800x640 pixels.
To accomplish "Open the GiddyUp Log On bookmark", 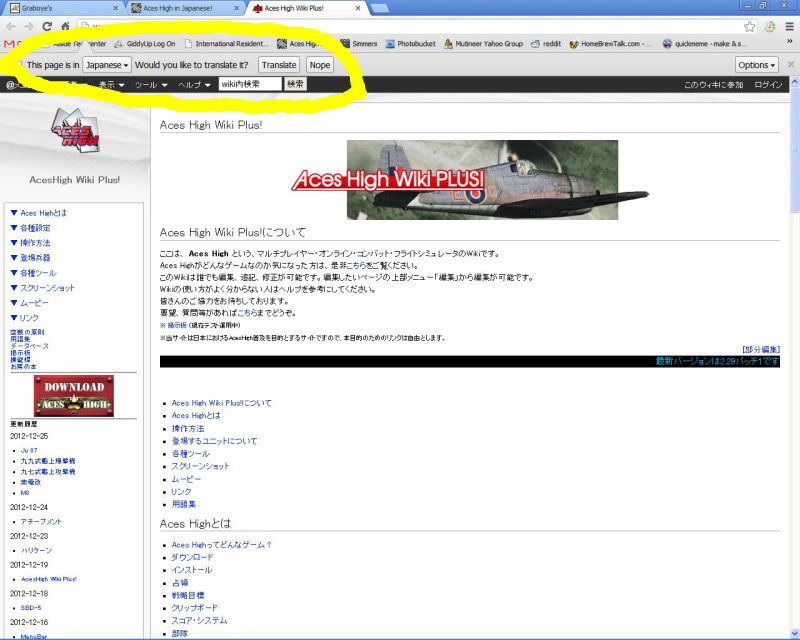I will tap(145, 44).
